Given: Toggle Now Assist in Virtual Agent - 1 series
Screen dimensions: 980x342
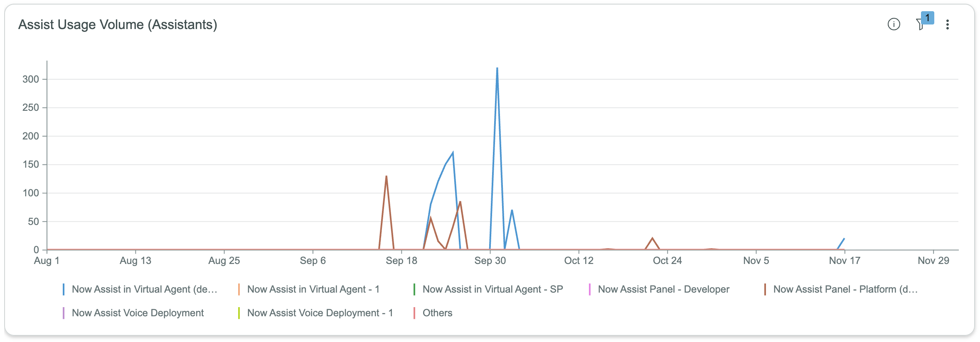Looking at the screenshot, I should [x=309, y=289].
